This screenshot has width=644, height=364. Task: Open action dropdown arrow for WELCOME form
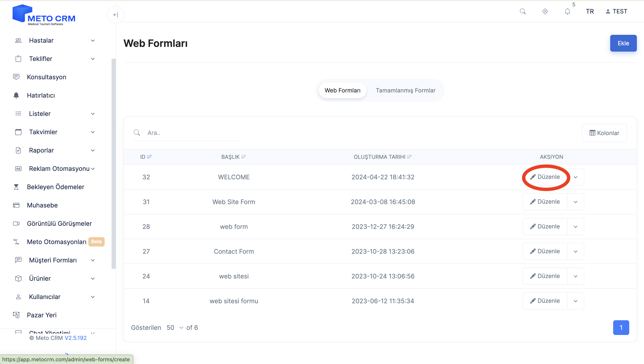tap(575, 177)
